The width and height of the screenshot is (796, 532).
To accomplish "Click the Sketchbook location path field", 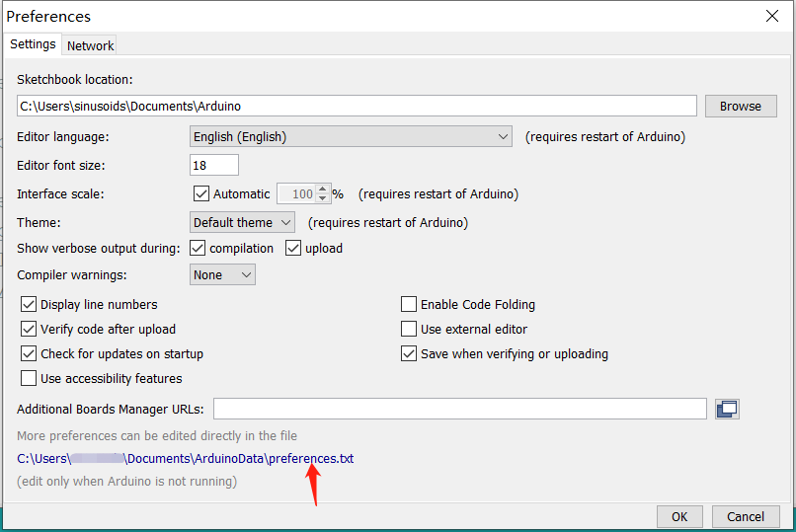I will click(357, 106).
